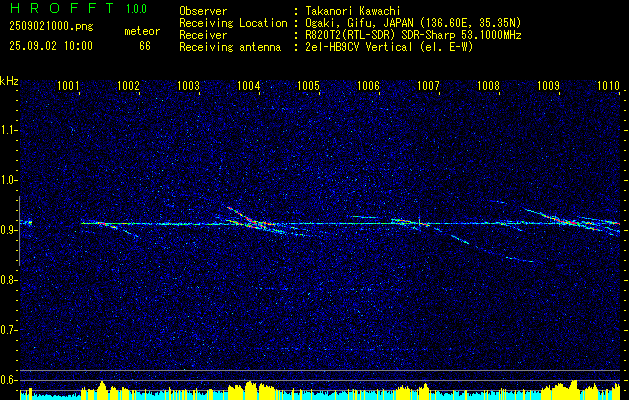Click the antenna 2el-HB9CV Vertical text
629x400 pixels.
[x=389, y=47]
